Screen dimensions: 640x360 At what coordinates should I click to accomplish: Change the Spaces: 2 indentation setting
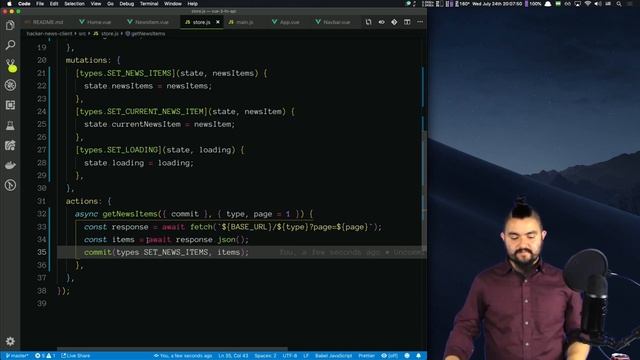[x=265, y=356]
